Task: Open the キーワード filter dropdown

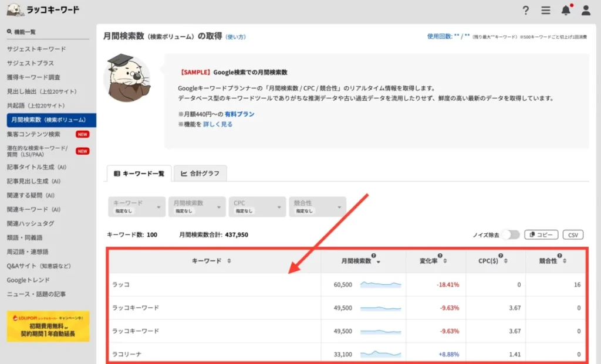Action: point(137,207)
